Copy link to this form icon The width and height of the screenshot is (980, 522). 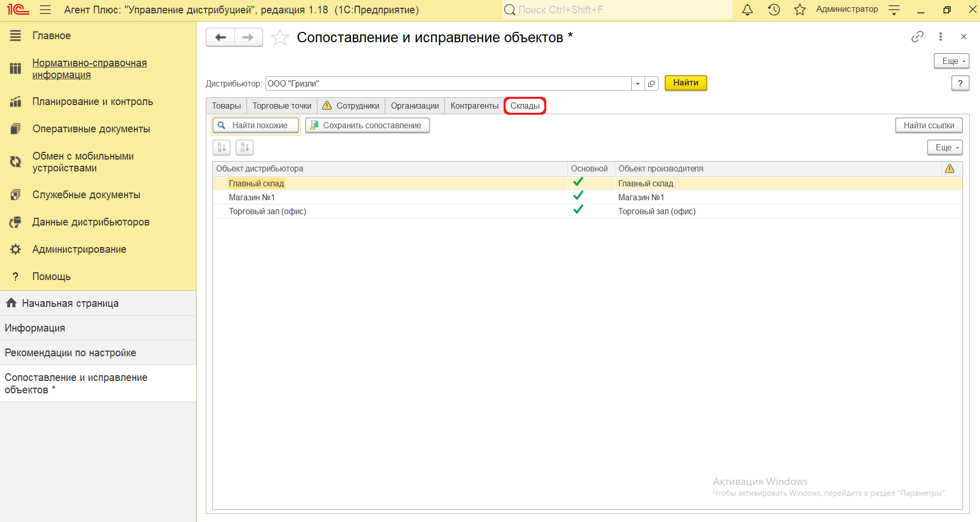917,37
